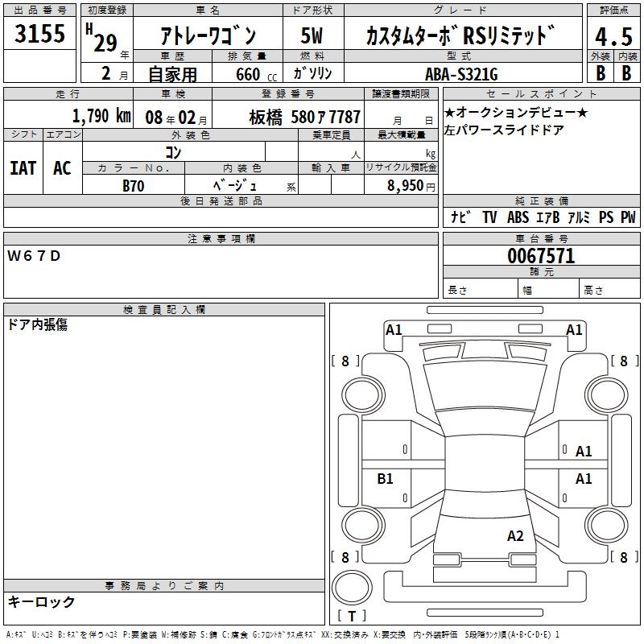Click the 純正装備 header
The width and height of the screenshot is (644, 644).
point(541,200)
